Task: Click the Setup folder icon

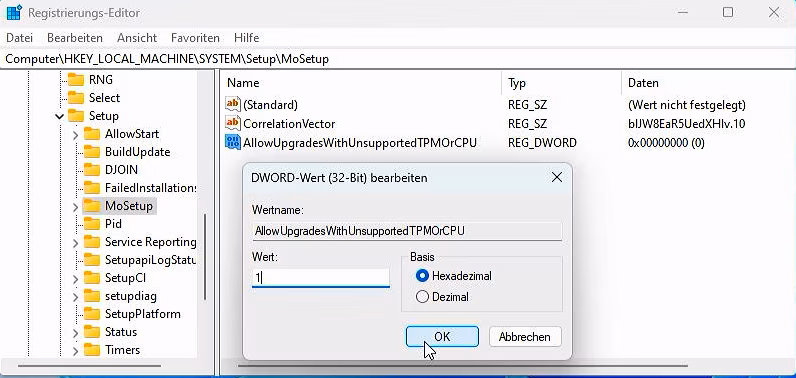Action: coord(76,116)
